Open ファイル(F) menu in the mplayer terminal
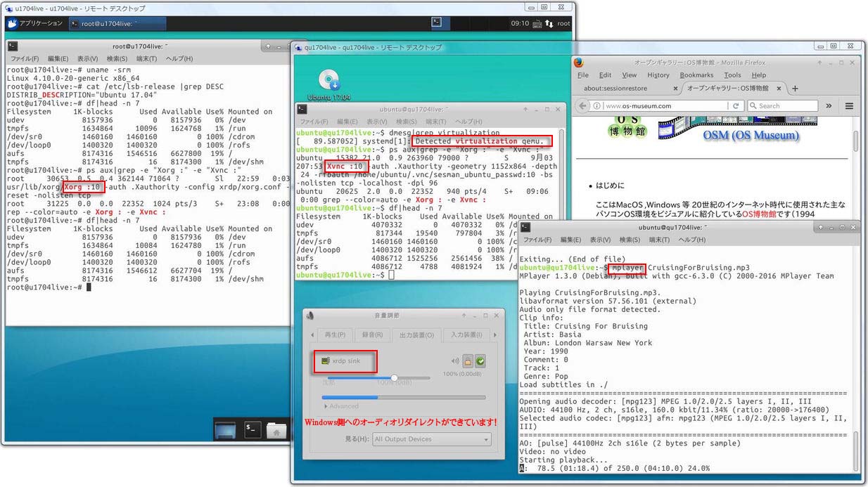 tap(537, 240)
